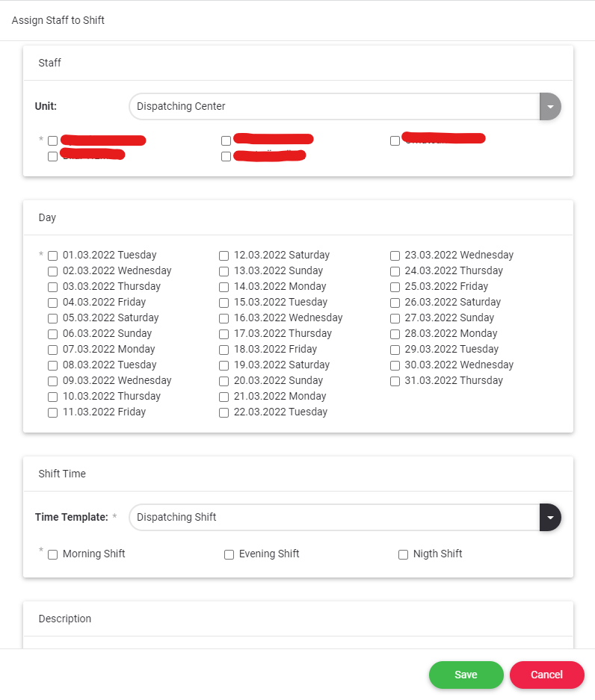Viewport: 595px width, 700px height.
Task: Check 27.03.2022 Sunday
Action: 395,318
